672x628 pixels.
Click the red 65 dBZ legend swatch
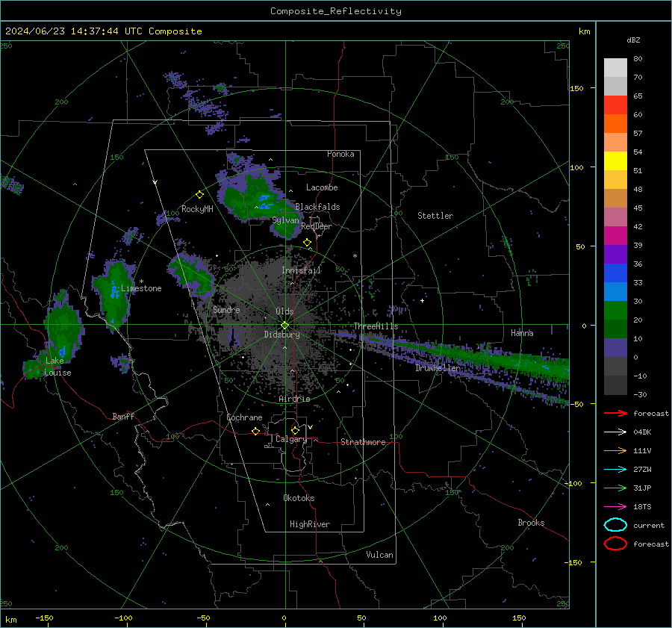615,105
